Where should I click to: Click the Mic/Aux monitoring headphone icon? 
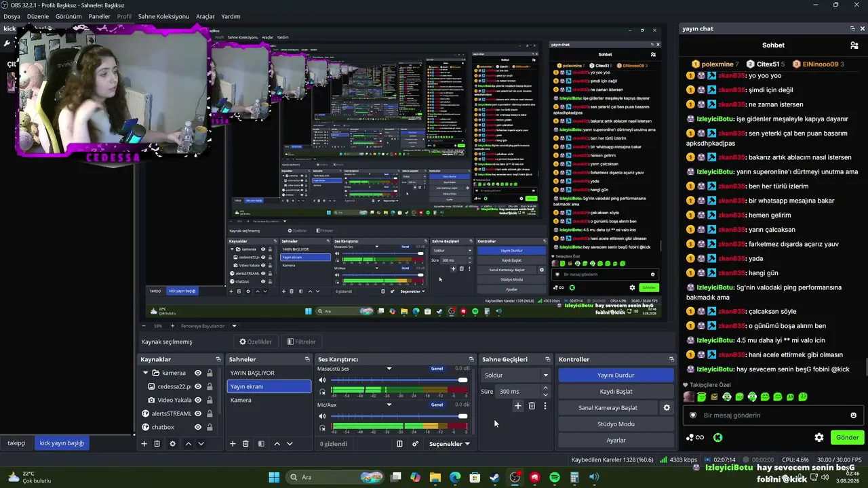[x=322, y=428]
